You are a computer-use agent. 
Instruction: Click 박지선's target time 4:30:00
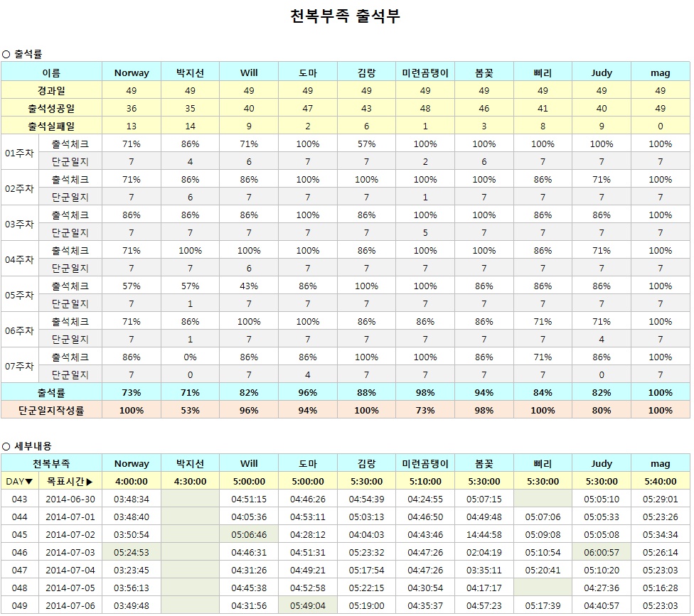tap(190, 481)
